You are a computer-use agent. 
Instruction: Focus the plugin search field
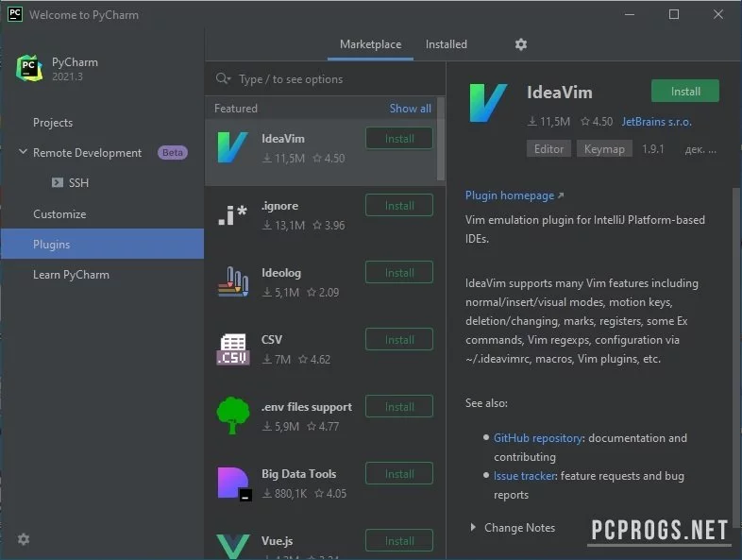pyautogui.click(x=326, y=79)
